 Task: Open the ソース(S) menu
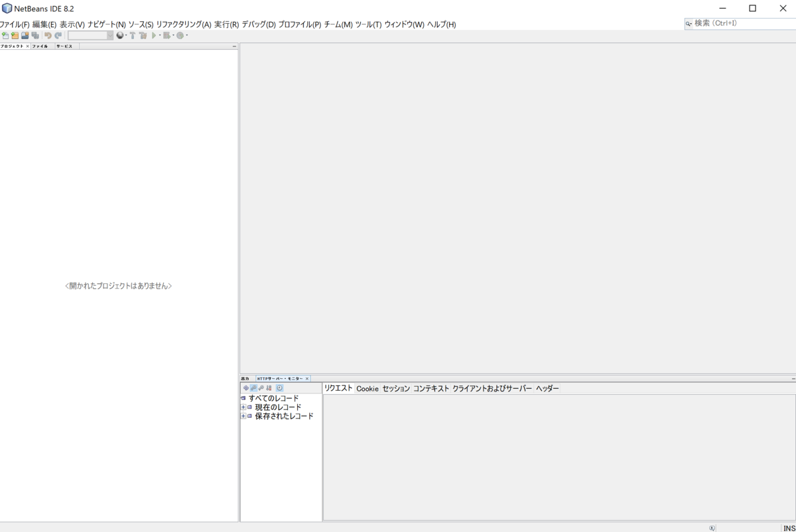point(141,25)
